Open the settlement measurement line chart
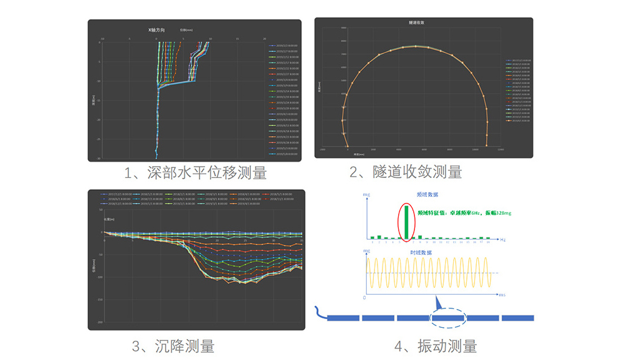This screenshot has width=625, height=364. coord(196,260)
